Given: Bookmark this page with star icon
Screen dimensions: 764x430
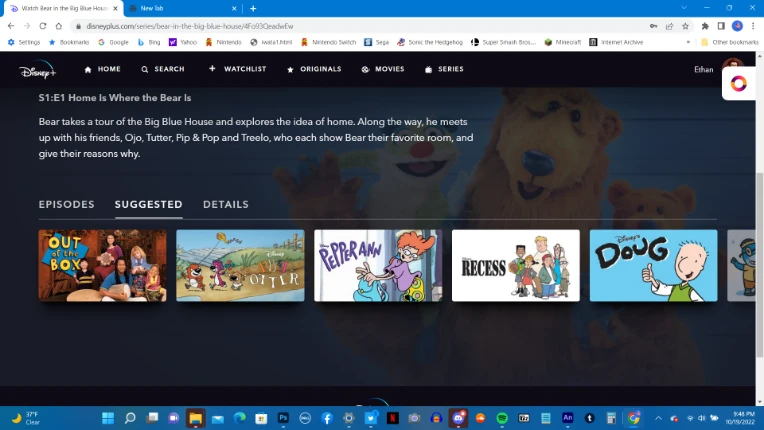Looking at the screenshot, I should pyautogui.click(x=685, y=26).
